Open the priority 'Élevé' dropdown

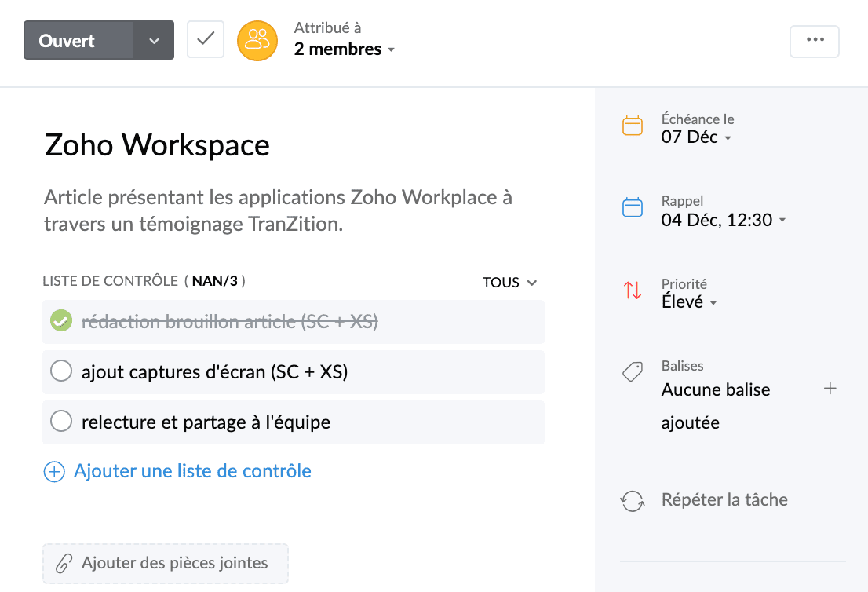tap(688, 301)
